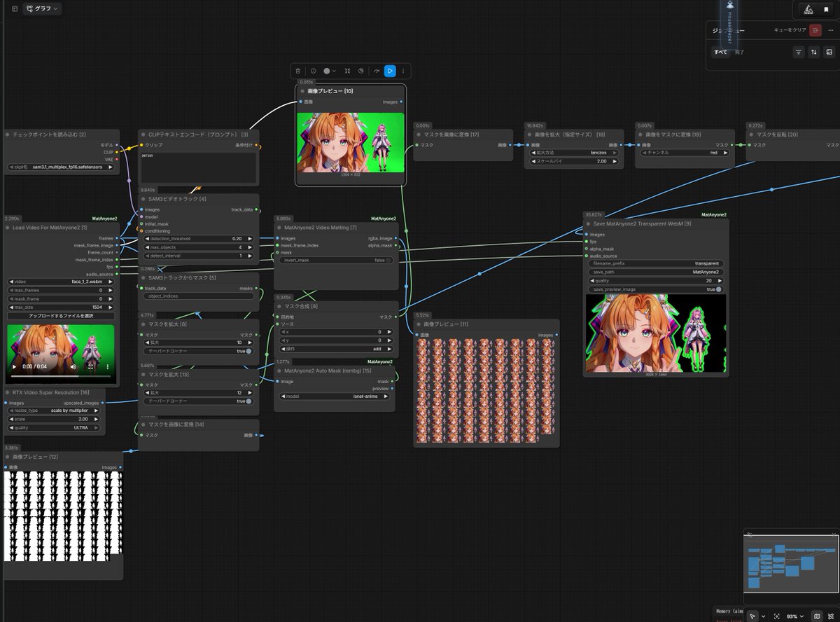Open fullscreen on the video preview

(x=91, y=366)
